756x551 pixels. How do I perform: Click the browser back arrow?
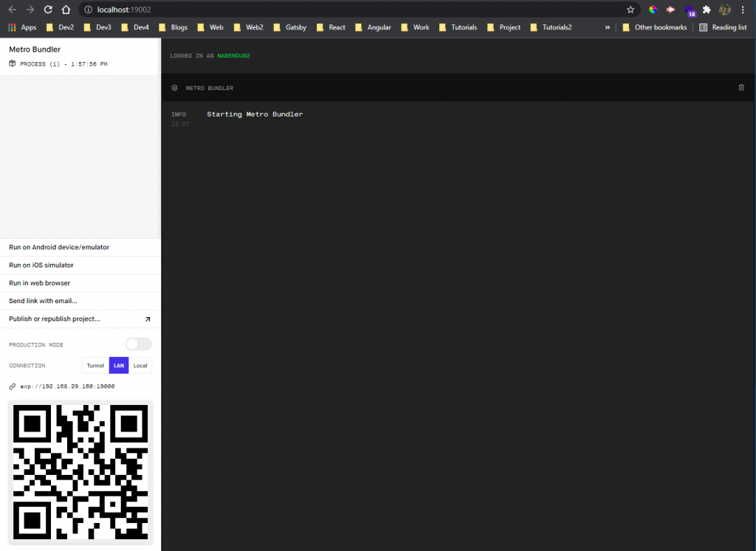point(12,10)
